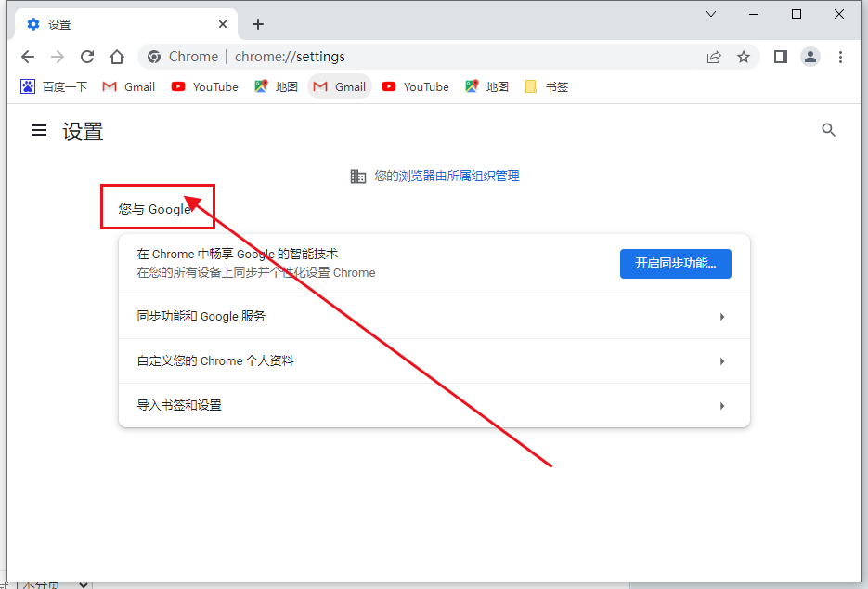Maximize the Chrome window
Viewport: 868px width, 589px height.
click(797, 15)
